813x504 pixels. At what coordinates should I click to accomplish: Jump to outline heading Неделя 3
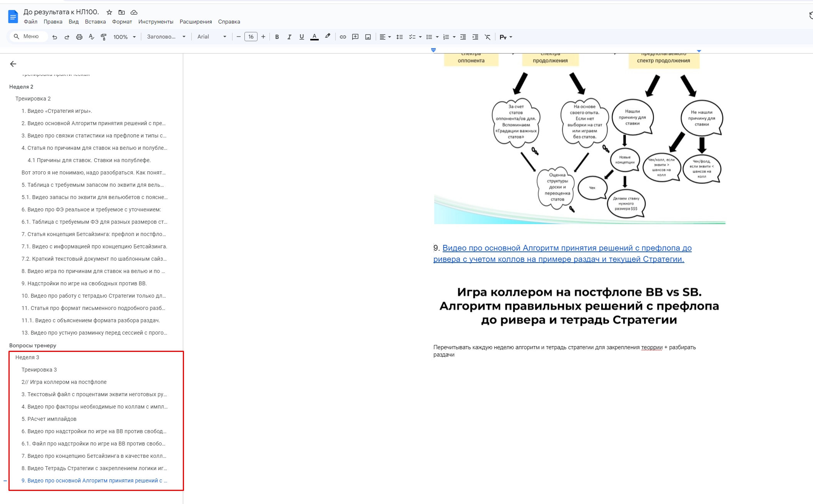27,357
